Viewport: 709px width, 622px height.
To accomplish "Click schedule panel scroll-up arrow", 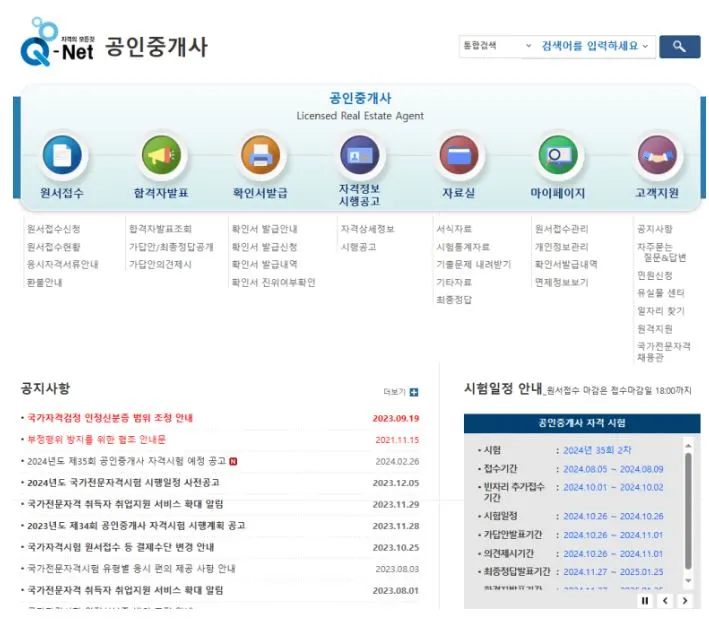I will [688, 446].
